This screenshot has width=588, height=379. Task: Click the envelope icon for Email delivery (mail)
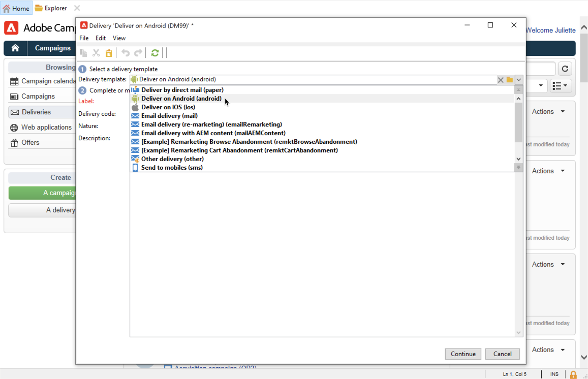(x=135, y=116)
